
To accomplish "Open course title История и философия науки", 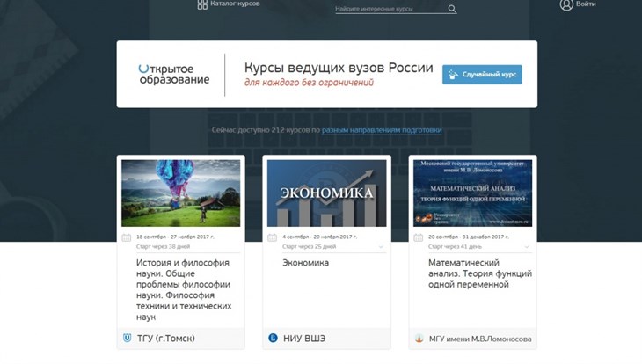I will 184,289.
